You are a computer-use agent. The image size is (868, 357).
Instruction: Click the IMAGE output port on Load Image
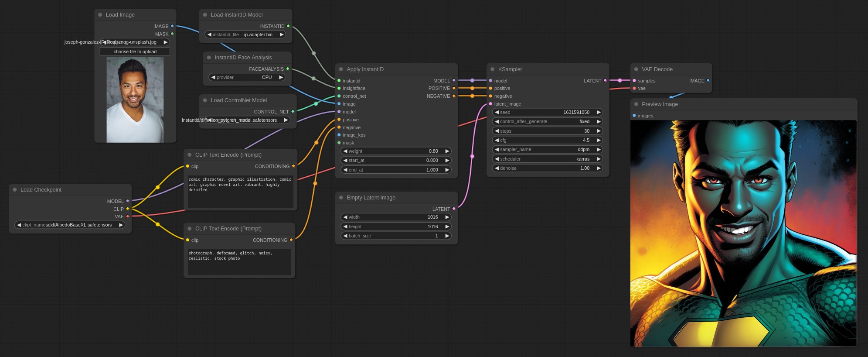(x=172, y=26)
